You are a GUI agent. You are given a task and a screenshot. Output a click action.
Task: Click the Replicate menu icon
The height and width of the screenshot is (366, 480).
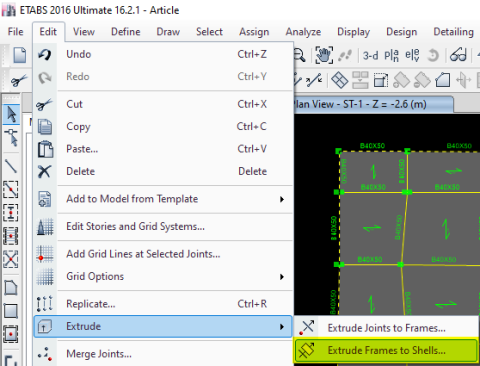pos(45,304)
